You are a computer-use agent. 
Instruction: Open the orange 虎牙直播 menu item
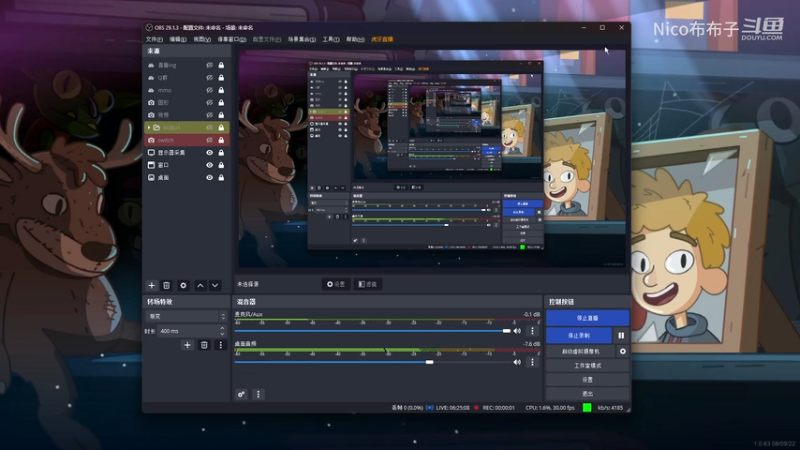382,39
